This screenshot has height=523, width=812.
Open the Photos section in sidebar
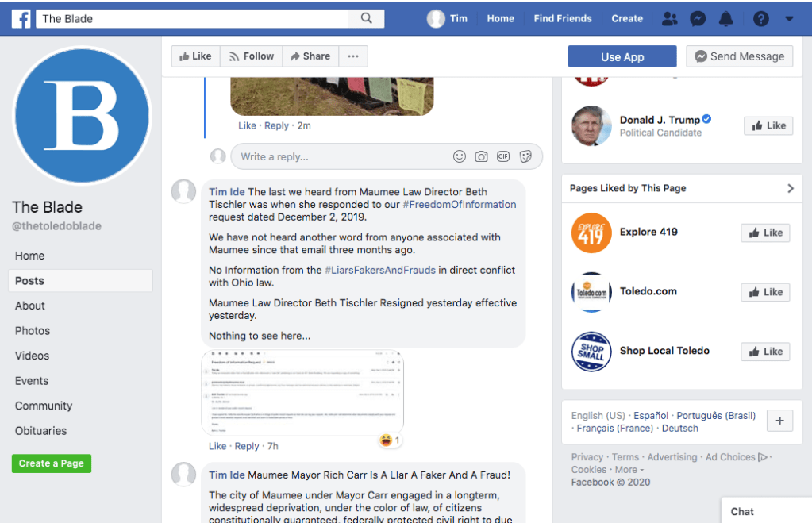point(33,331)
